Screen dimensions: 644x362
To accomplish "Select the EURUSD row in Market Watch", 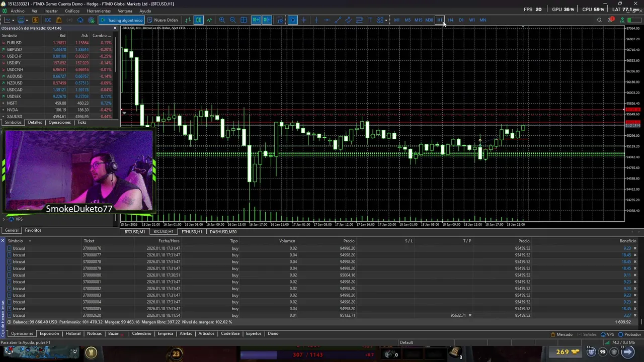I will (57, 43).
